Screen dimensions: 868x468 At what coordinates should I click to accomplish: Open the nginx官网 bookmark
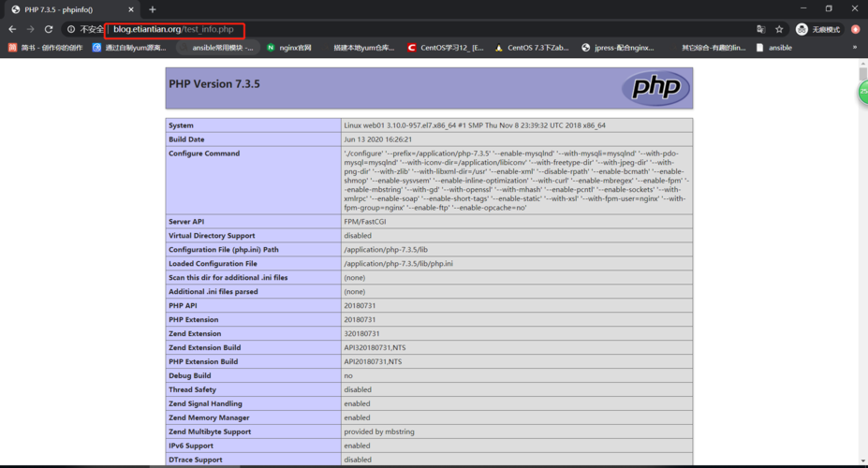[x=289, y=48]
